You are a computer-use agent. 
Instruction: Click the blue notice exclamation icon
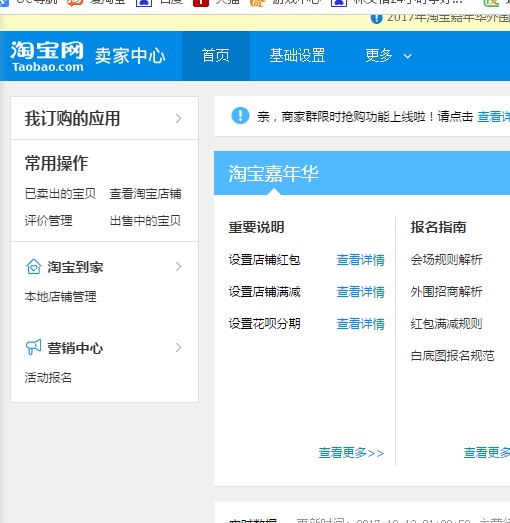240,116
